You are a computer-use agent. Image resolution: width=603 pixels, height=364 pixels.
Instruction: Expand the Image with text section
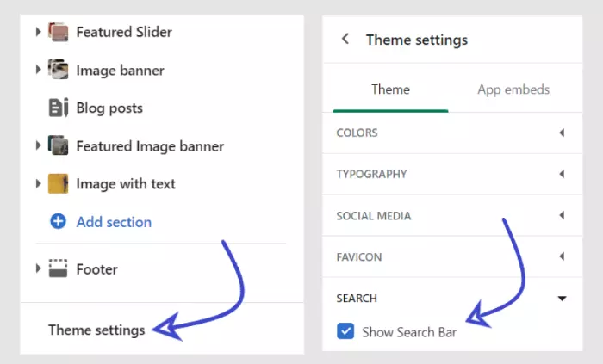point(38,183)
